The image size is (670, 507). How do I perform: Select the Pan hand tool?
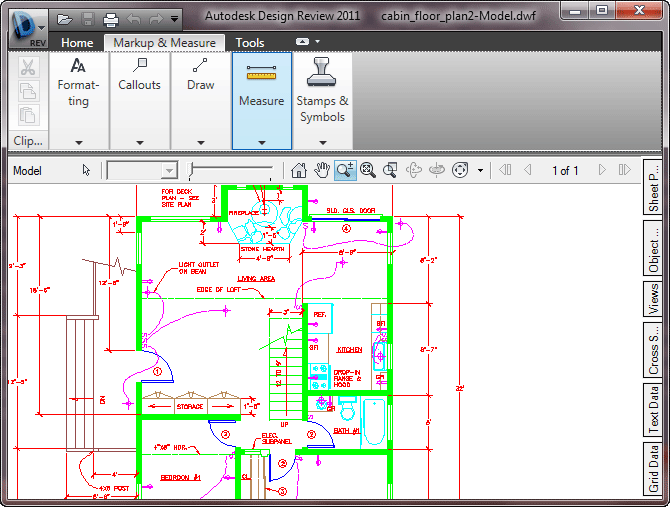(322, 170)
